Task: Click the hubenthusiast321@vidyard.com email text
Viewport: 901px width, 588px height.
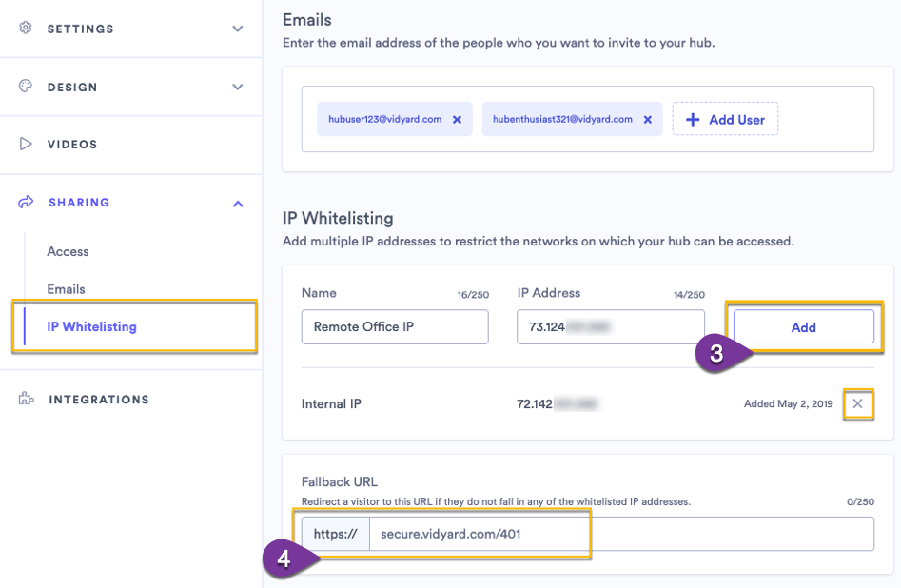Action: [562, 119]
